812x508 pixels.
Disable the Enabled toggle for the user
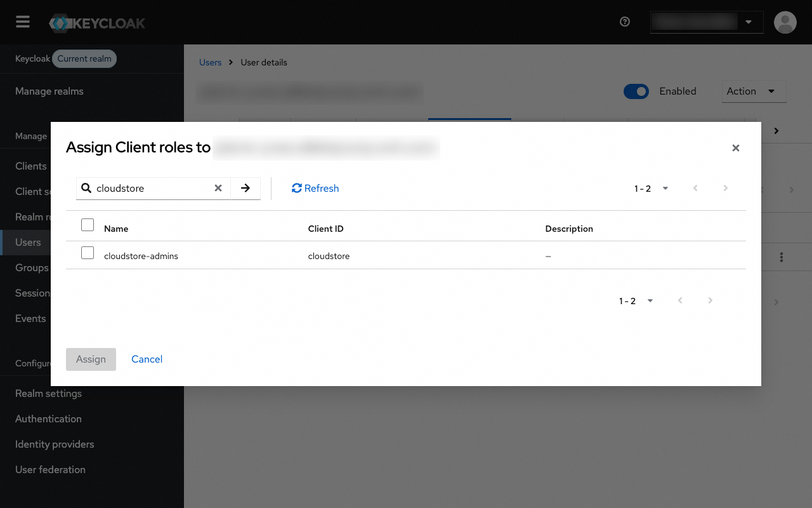[636, 91]
